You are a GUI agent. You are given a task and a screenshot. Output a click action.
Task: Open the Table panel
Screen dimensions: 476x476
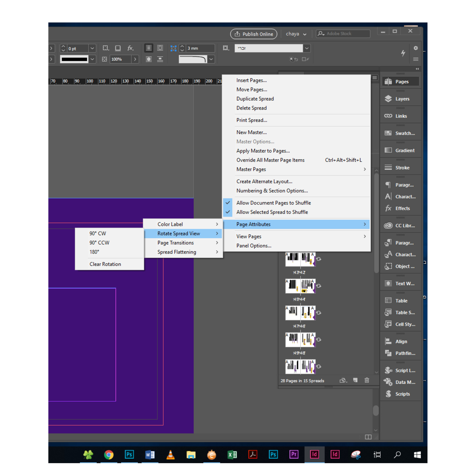coord(400,301)
